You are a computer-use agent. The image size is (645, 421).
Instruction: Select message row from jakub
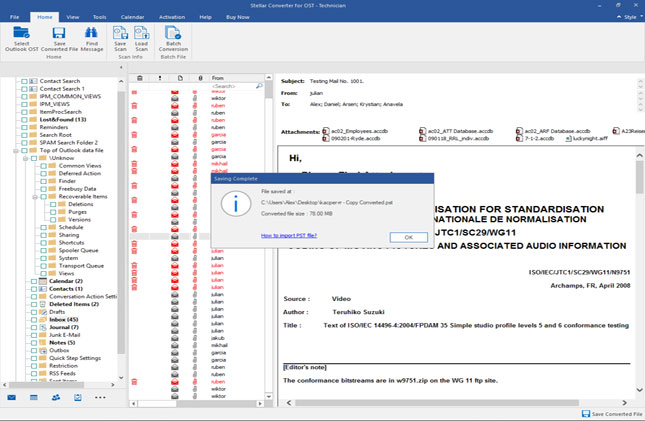(197, 338)
